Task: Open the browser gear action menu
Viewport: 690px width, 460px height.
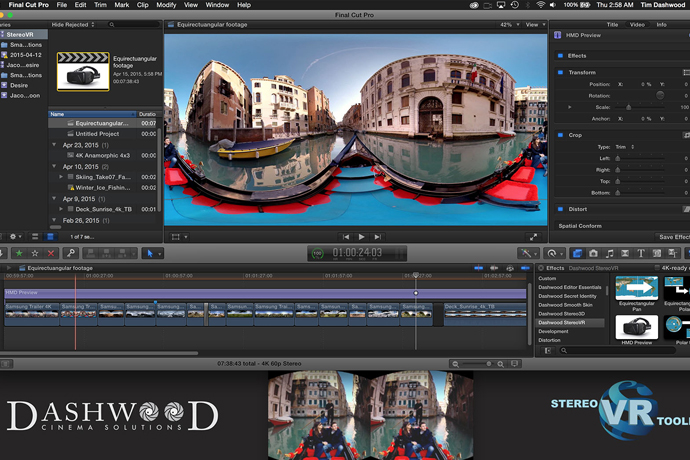Action: pyautogui.click(x=15, y=236)
